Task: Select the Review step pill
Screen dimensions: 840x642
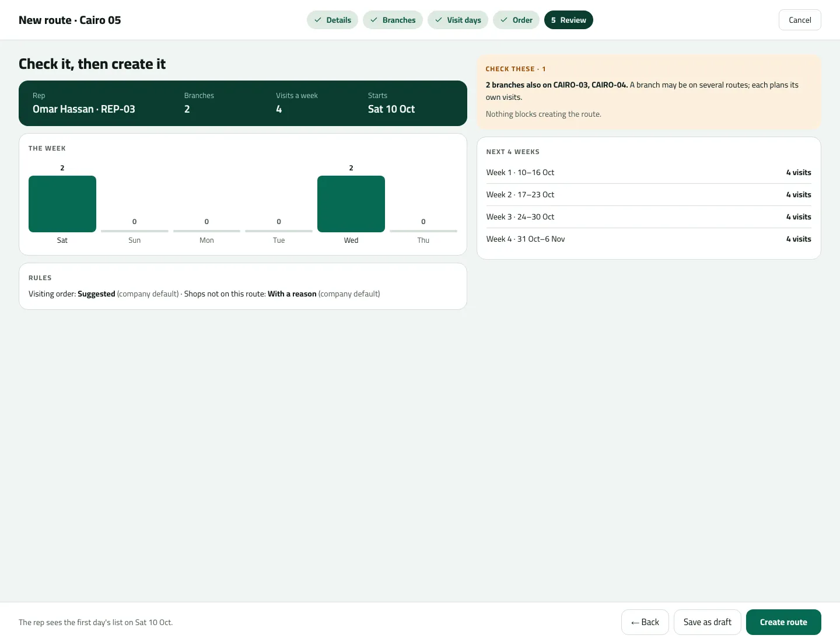Action: click(x=569, y=20)
